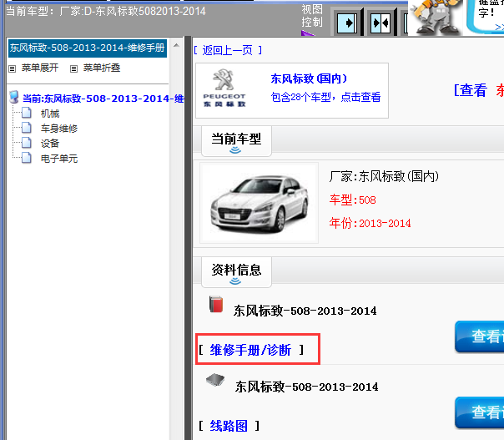Click the 东风标致-508-2013-2014-维修手册 header

(87, 48)
